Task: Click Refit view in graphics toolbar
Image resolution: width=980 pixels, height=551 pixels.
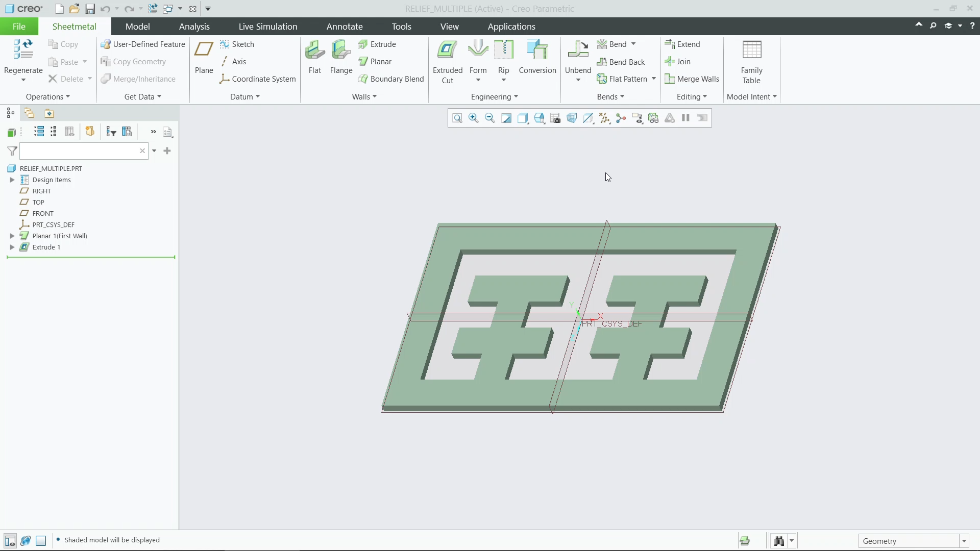Action: [457, 118]
